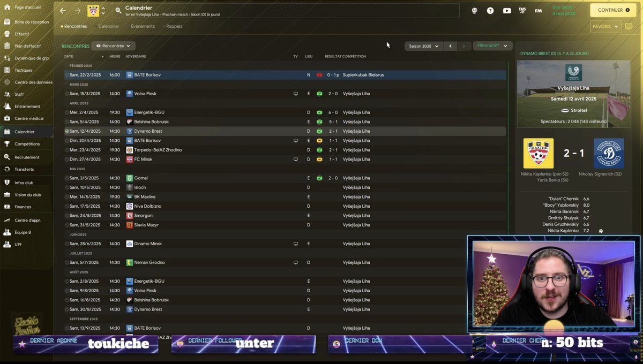Open Page d'accueil from the sidebar
This screenshot has height=364, width=643.
(27, 7)
